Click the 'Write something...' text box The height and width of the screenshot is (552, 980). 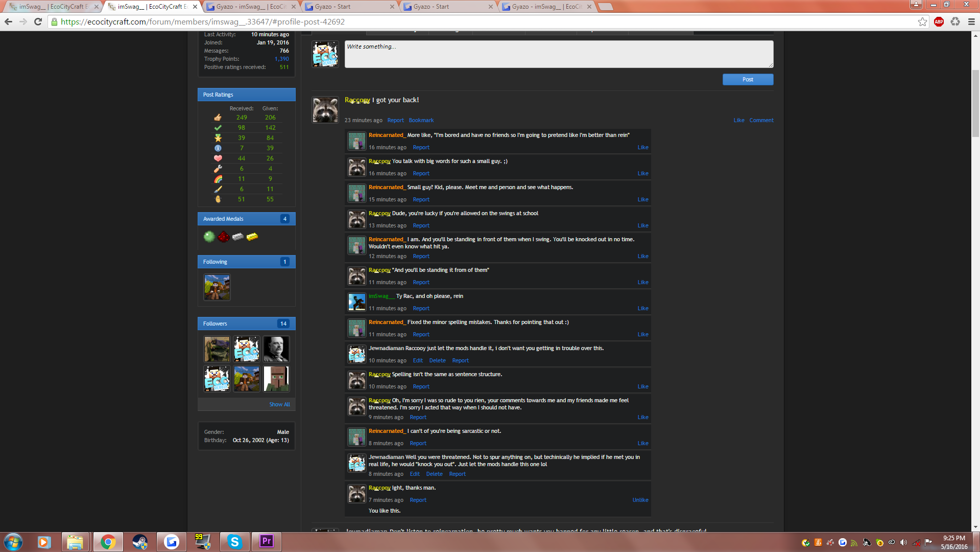pyautogui.click(x=559, y=54)
